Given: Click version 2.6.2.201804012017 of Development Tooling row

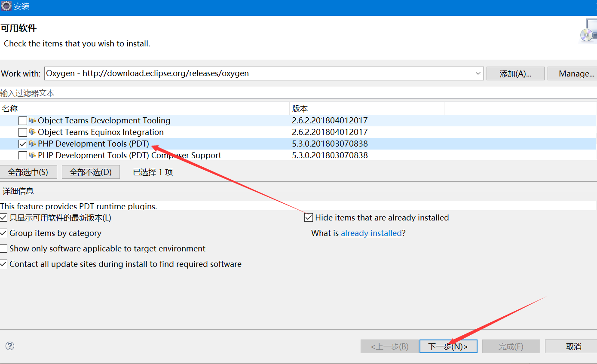Looking at the screenshot, I should [330, 121].
